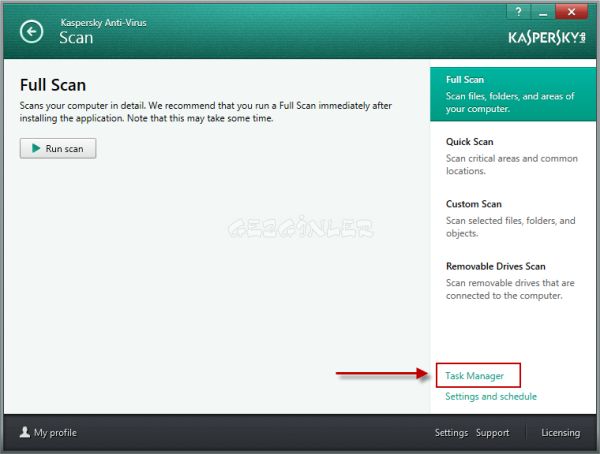Screen dimensions: 600x454
Task: Click description 'Scan selected files, folders, and objects.'
Action: pos(510,227)
